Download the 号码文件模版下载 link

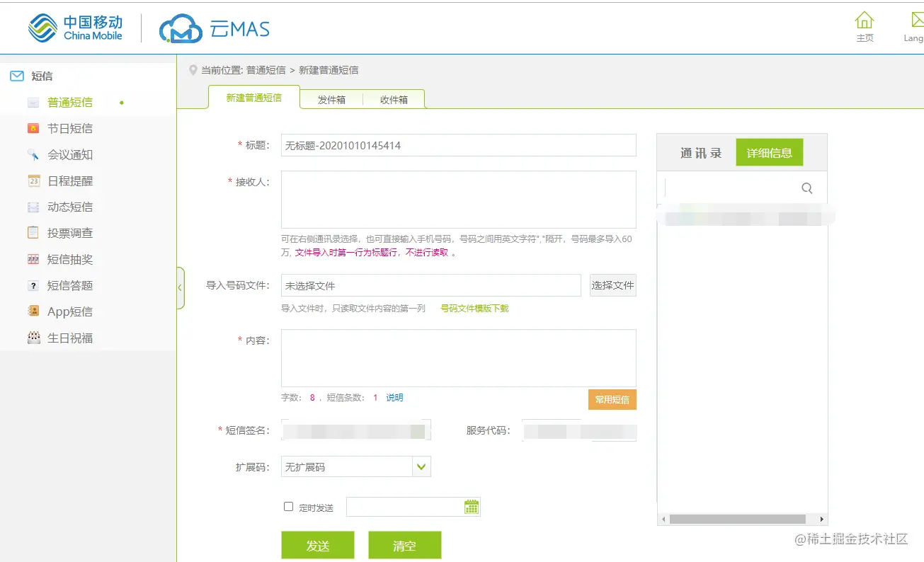(474, 309)
